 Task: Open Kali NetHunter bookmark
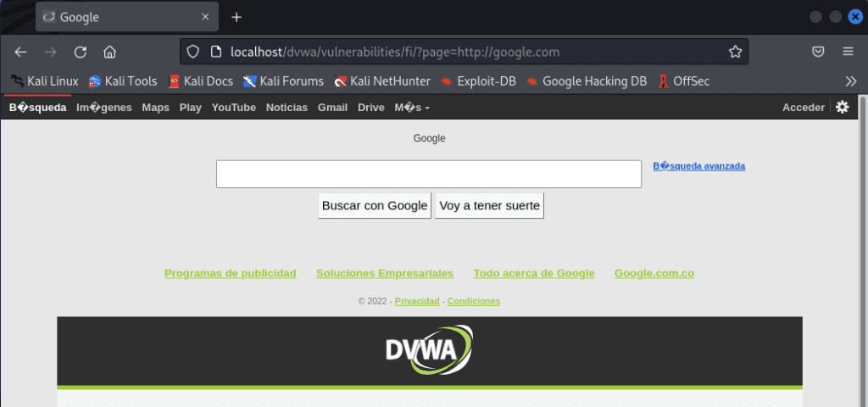coord(382,81)
